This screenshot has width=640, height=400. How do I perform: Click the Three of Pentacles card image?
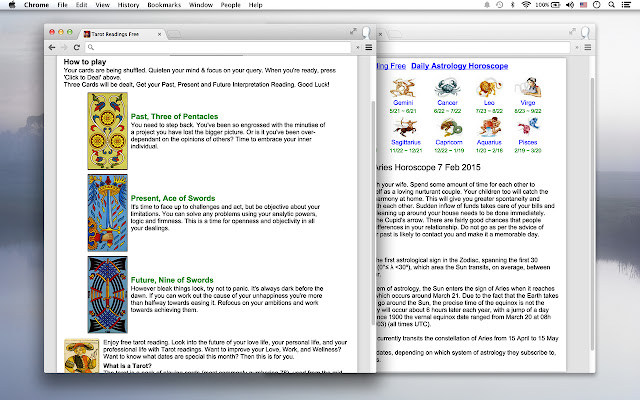click(x=107, y=131)
